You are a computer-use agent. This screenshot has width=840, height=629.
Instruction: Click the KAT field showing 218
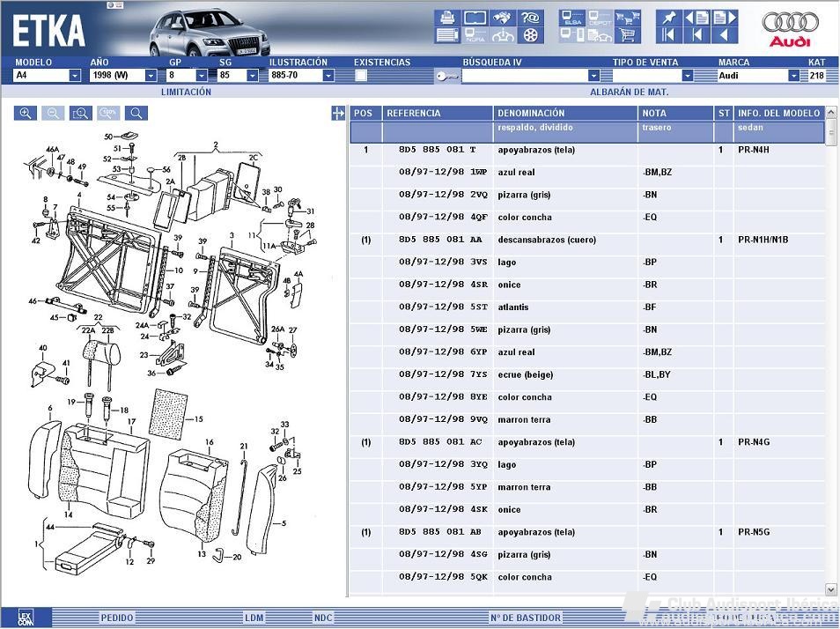(817, 76)
